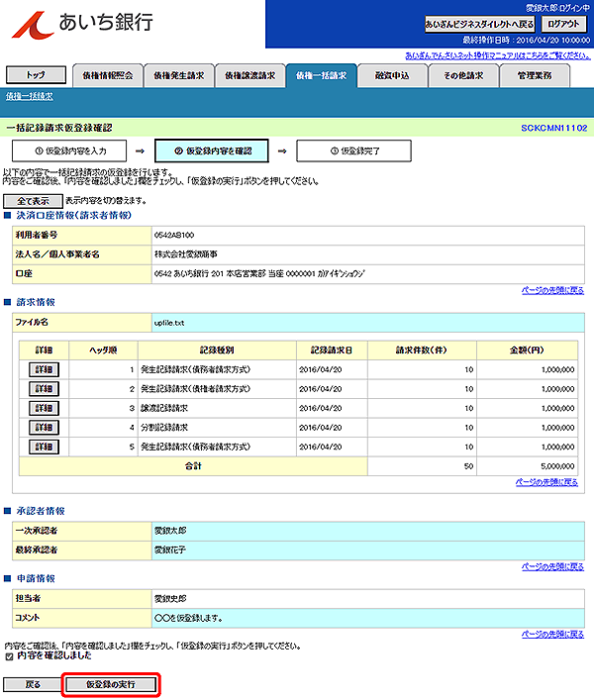Viewport: 594px width, 700px height.
Task: Click the 一次承認者 value 愛銀太郎
Action: point(170,531)
